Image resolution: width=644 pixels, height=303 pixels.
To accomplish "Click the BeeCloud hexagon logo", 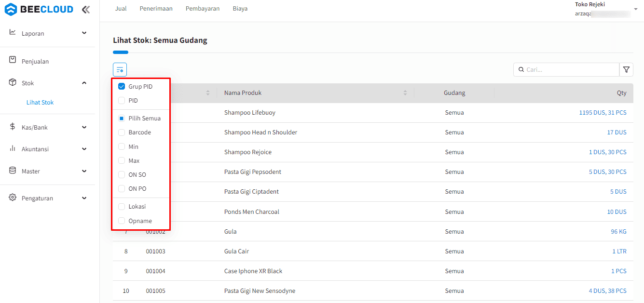I will pyautogui.click(x=11, y=9).
